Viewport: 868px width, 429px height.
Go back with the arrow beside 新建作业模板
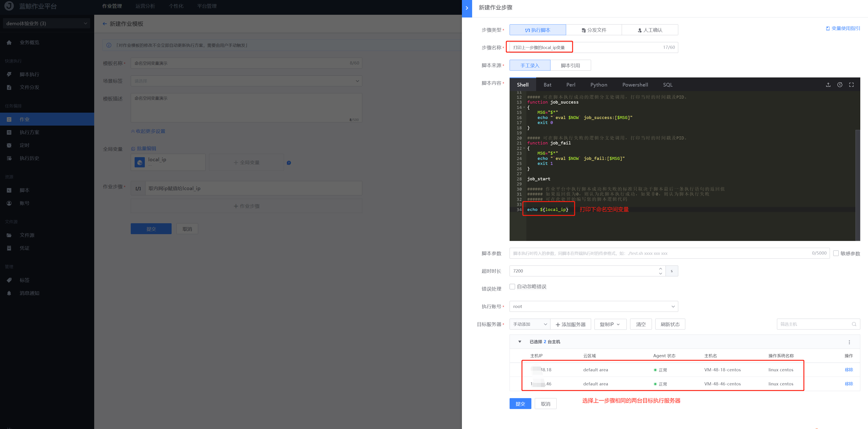point(105,24)
